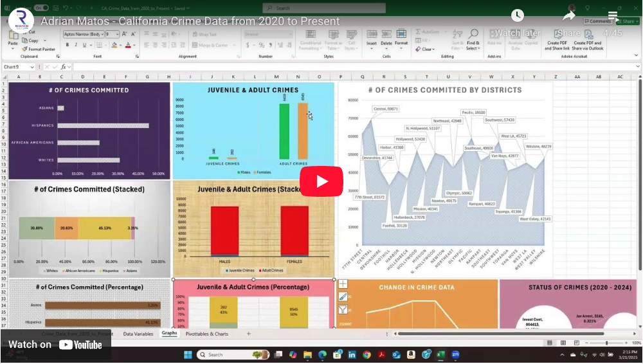Click the Chart Filters funnel button
The height and width of the screenshot is (364, 643).
343,310
